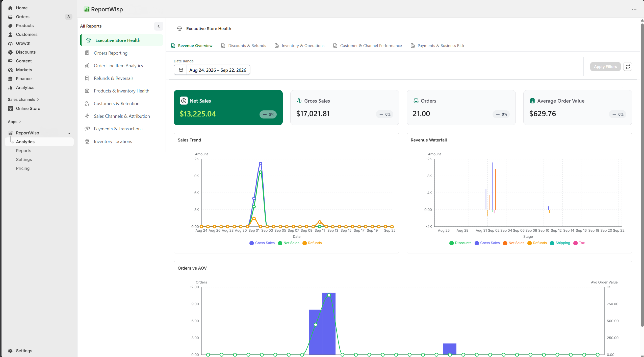Toggle Refunds legend in Sales Trend
The height and width of the screenshot is (357, 644).
coord(312,243)
